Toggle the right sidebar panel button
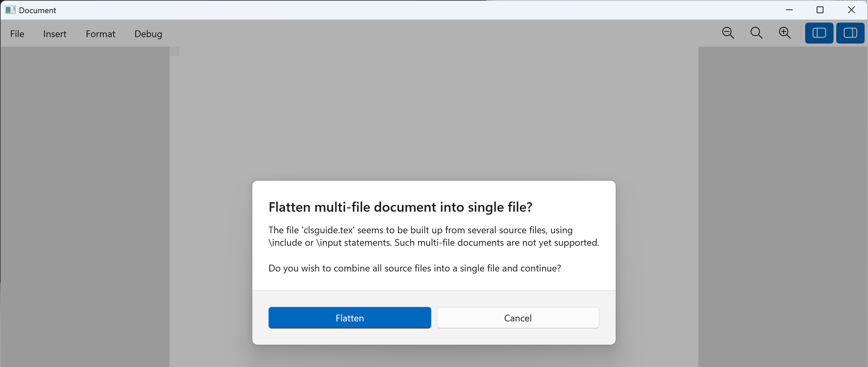This screenshot has height=367, width=868. click(850, 33)
